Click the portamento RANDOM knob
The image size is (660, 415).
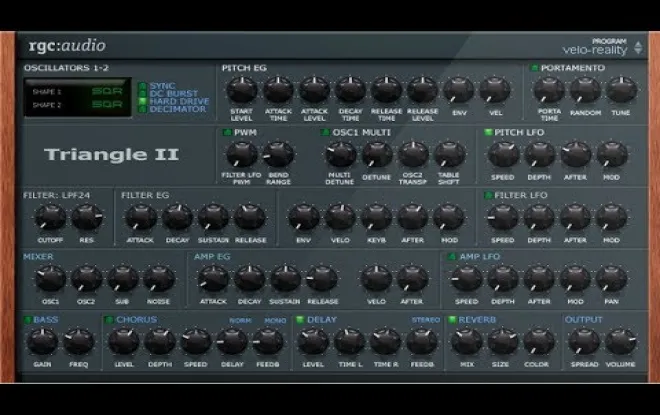pyautogui.click(x=585, y=90)
